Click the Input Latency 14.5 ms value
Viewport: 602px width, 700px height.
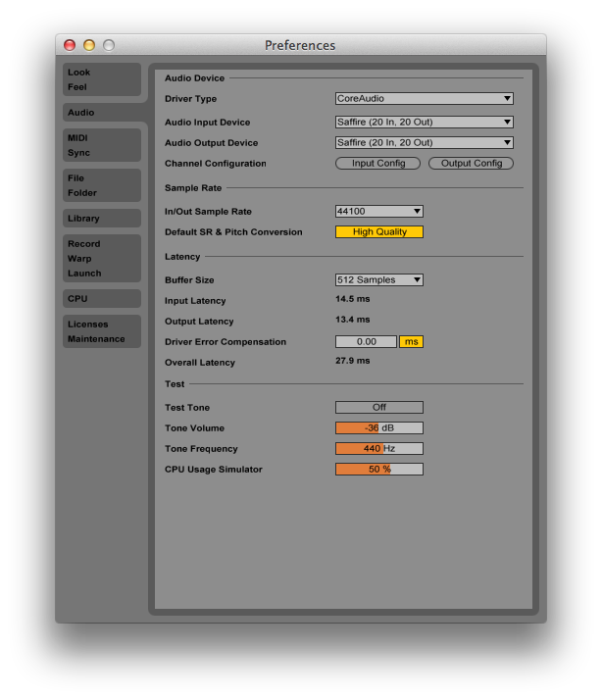353,299
